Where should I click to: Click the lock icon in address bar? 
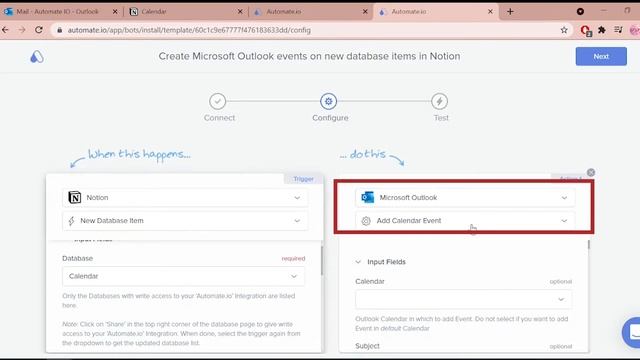60,30
